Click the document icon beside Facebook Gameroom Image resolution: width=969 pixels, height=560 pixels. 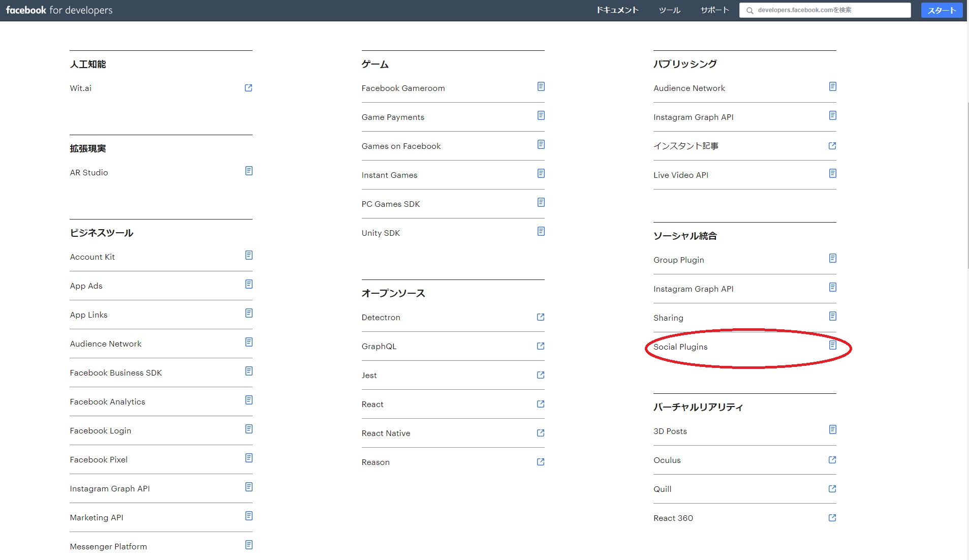point(541,87)
